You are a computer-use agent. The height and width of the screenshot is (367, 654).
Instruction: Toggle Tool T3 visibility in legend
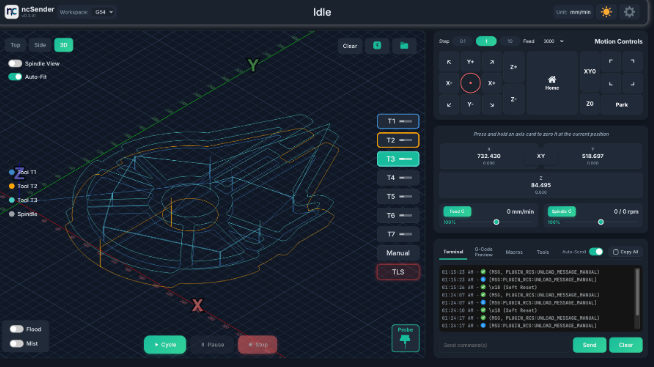pos(23,200)
